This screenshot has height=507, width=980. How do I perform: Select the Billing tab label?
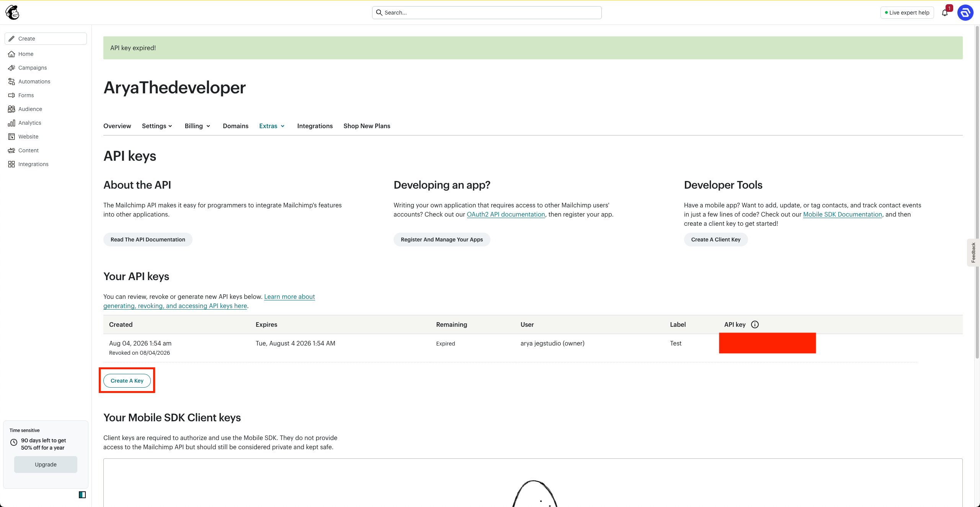pyautogui.click(x=194, y=126)
